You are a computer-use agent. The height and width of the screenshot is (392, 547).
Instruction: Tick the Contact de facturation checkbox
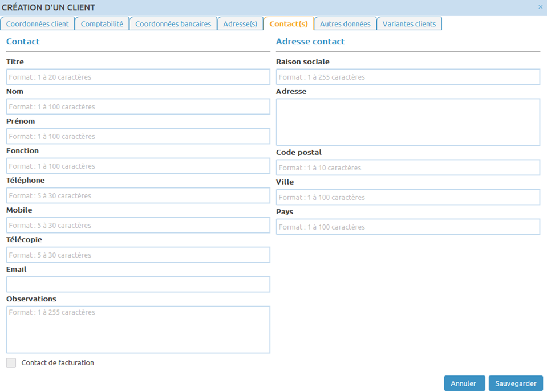[11, 363]
